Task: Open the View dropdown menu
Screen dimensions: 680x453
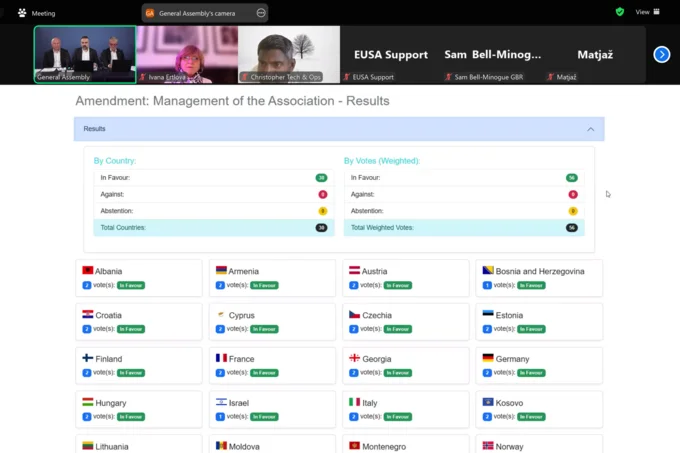Action: pos(645,12)
